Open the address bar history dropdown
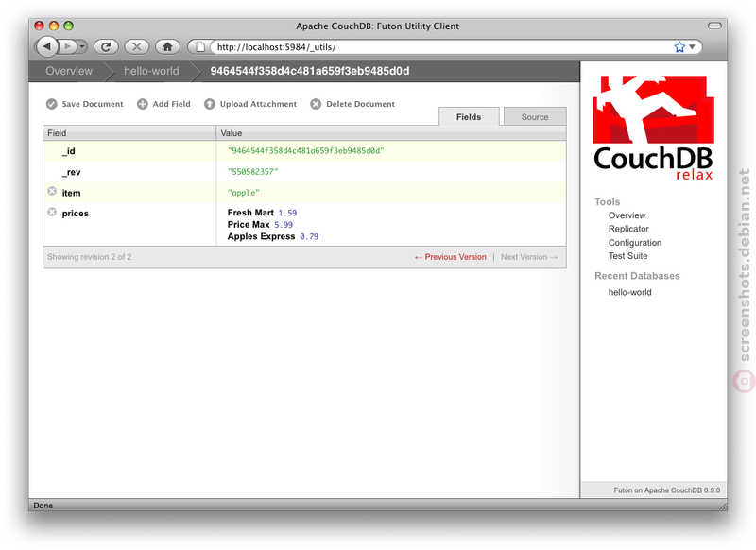756x550 pixels. [692, 46]
